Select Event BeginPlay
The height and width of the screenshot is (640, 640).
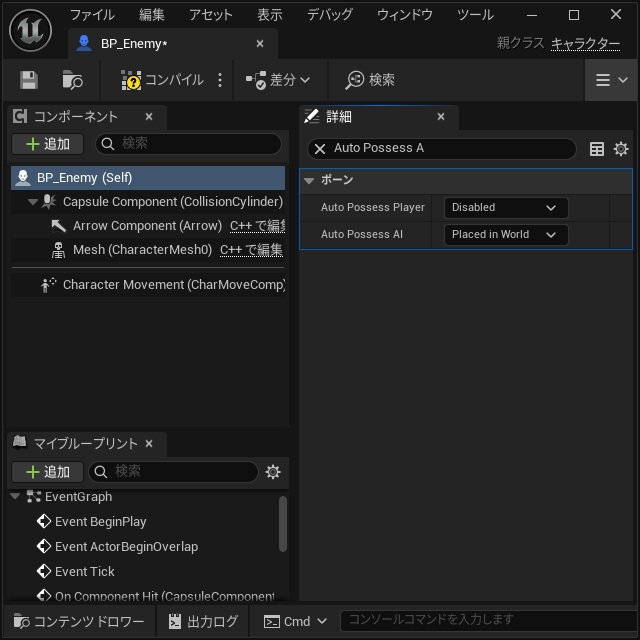(x=100, y=522)
